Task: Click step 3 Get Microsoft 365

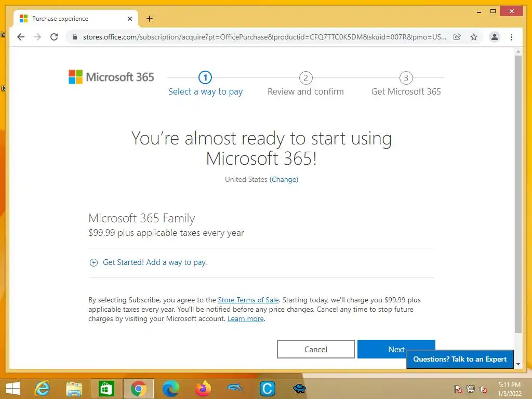Action: [406, 84]
